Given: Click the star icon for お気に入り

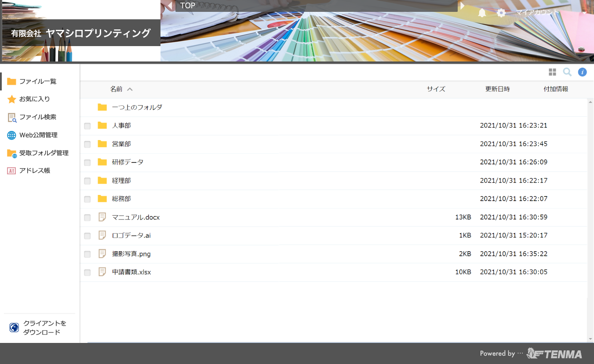Looking at the screenshot, I should [11, 99].
